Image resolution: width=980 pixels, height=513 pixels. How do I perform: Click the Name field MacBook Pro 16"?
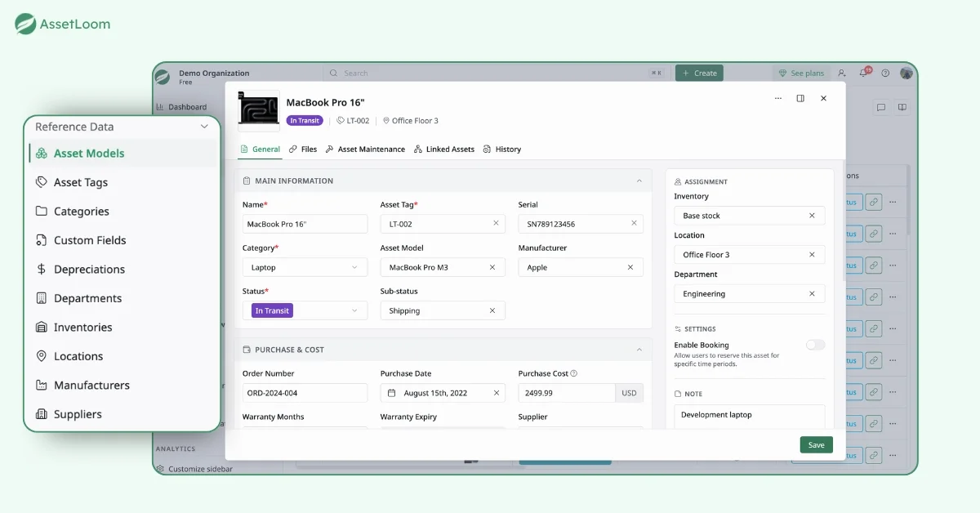305,224
